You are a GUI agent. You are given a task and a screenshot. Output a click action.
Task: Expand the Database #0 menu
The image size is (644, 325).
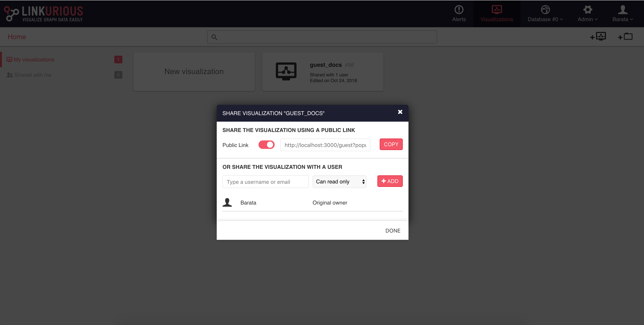545,14
